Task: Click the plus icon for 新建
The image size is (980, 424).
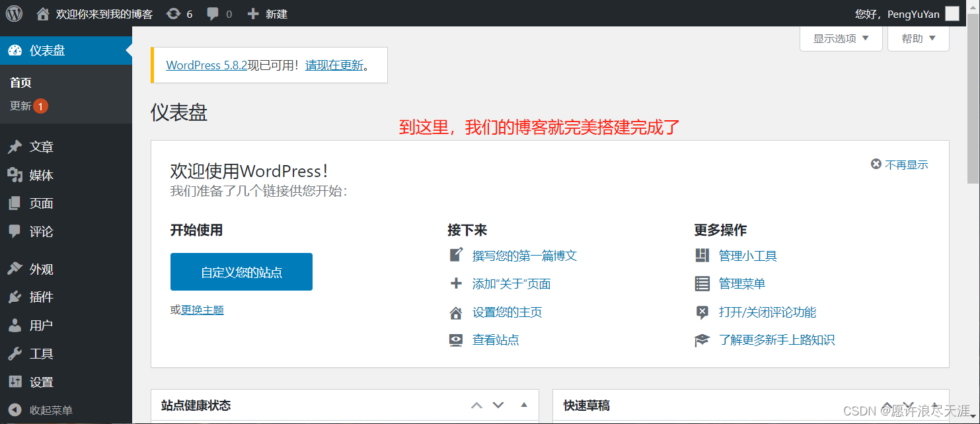Action: click(x=253, y=13)
